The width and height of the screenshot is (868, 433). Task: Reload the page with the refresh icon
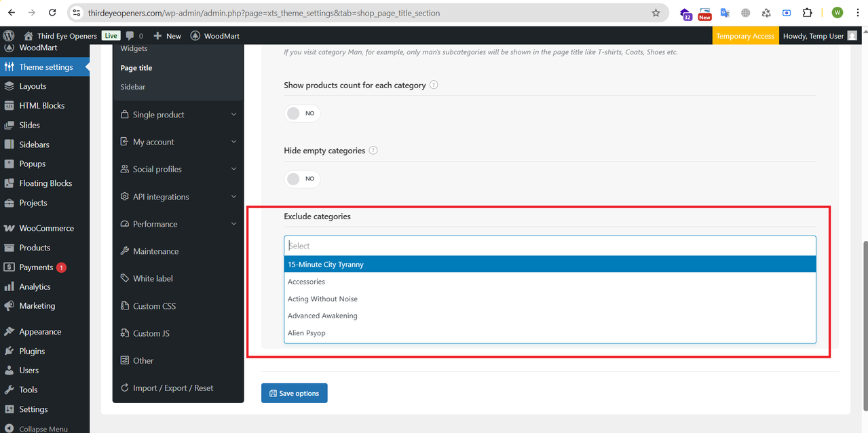click(53, 13)
